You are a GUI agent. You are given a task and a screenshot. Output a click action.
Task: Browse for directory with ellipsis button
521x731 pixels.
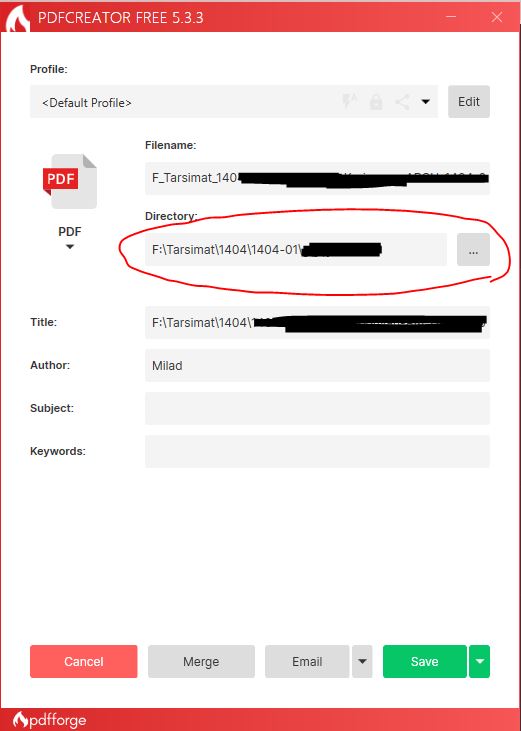pyautogui.click(x=473, y=250)
